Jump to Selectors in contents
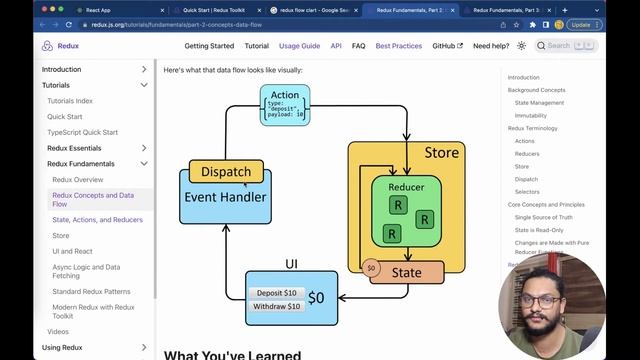640x360 pixels. [527, 192]
